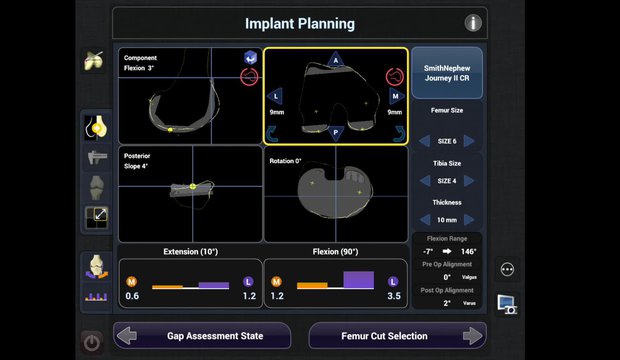Move femur posterior with the P arrow
Image resolution: width=620 pixels, height=360 pixels.
point(335,133)
